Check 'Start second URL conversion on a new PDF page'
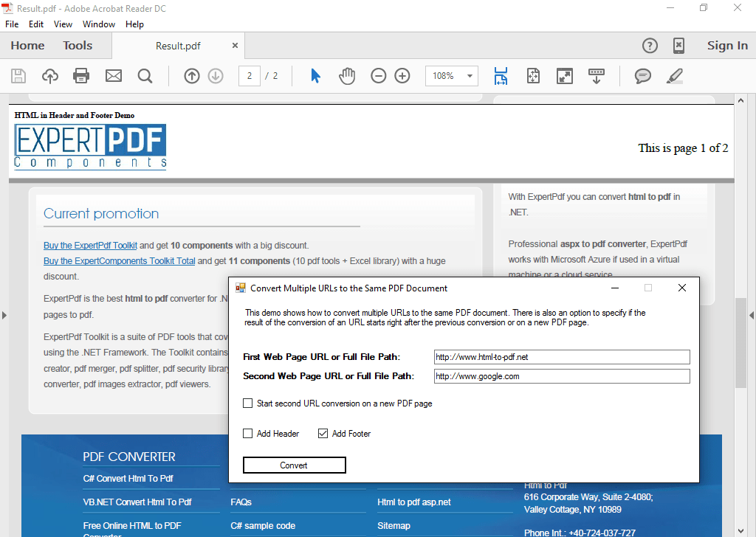 pyautogui.click(x=248, y=403)
